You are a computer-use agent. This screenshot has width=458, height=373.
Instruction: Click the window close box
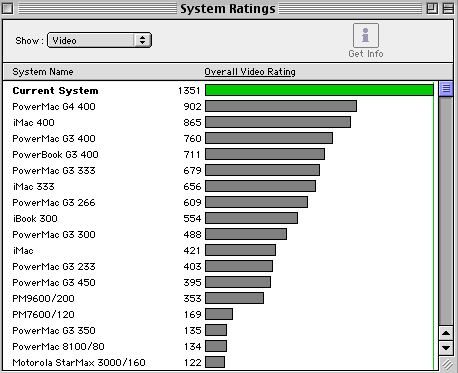coord(7,8)
